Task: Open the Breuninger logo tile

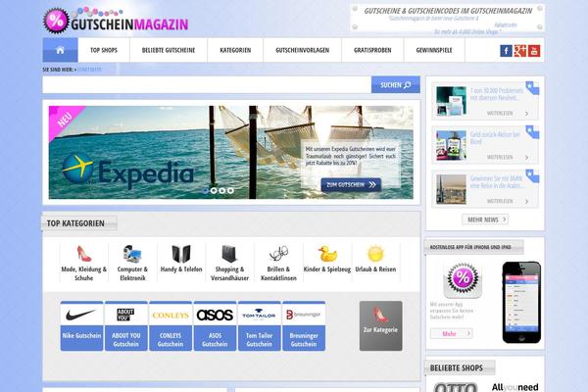Action: 304,315
